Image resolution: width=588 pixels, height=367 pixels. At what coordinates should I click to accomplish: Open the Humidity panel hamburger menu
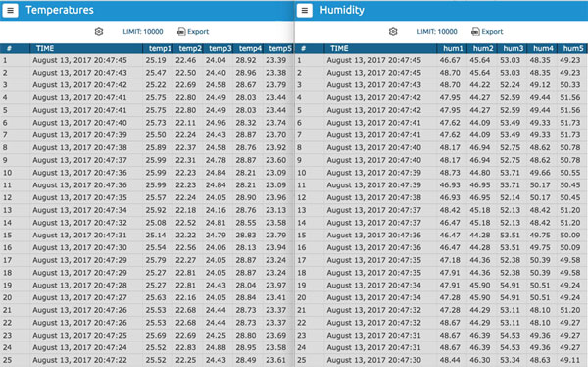click(x=305, y=11)
